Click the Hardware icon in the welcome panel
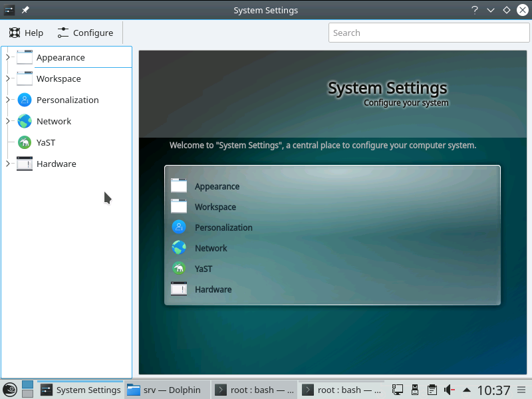The width and height of the screenshot is (532, 399). tap(179, 289)
